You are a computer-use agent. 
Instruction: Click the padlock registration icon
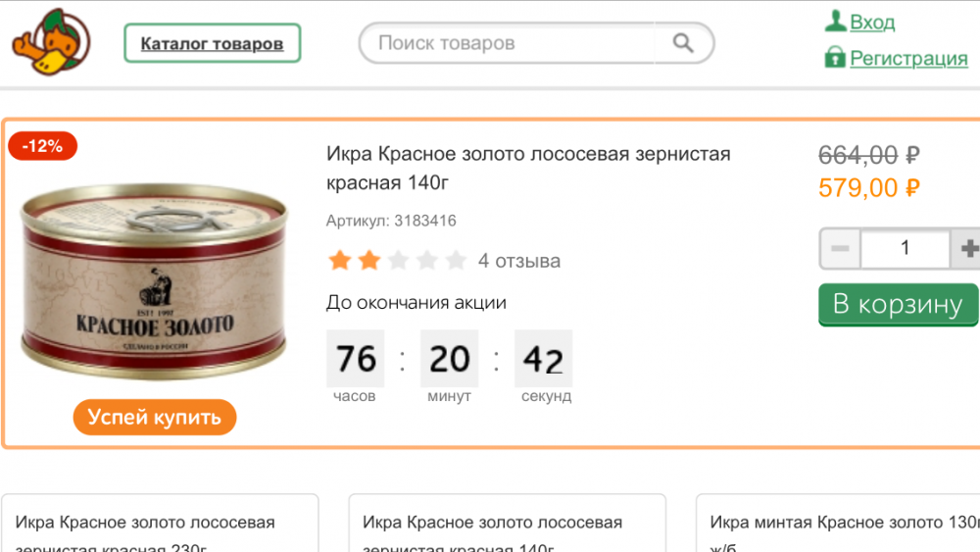click(x=835, y=57)
